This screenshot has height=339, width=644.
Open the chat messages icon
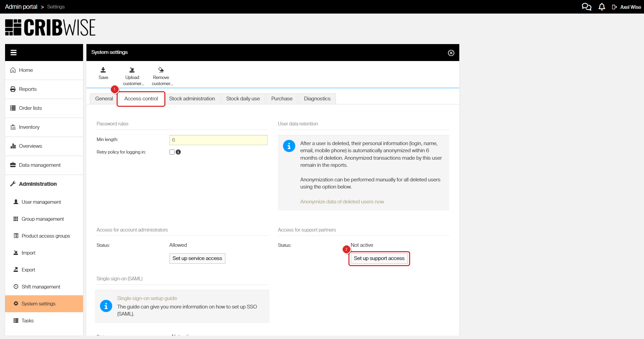(586, 7)
